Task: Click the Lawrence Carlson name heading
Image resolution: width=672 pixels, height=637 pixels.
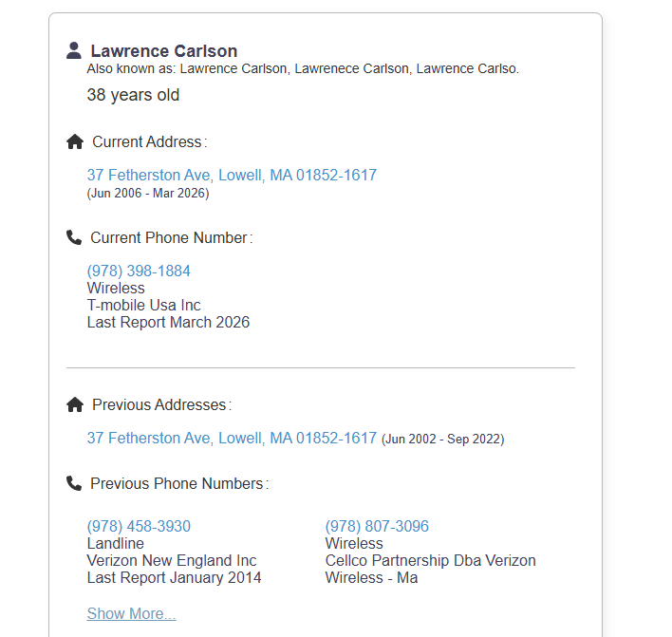Action: (x=164, y=51)
